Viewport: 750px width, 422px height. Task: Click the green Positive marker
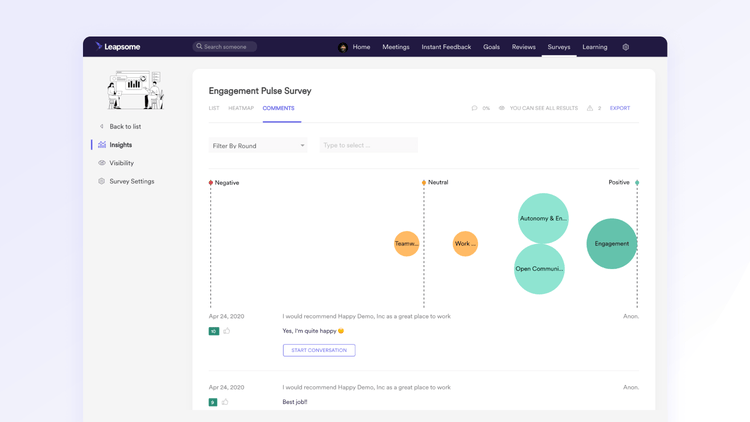click(x=637, y=183)
